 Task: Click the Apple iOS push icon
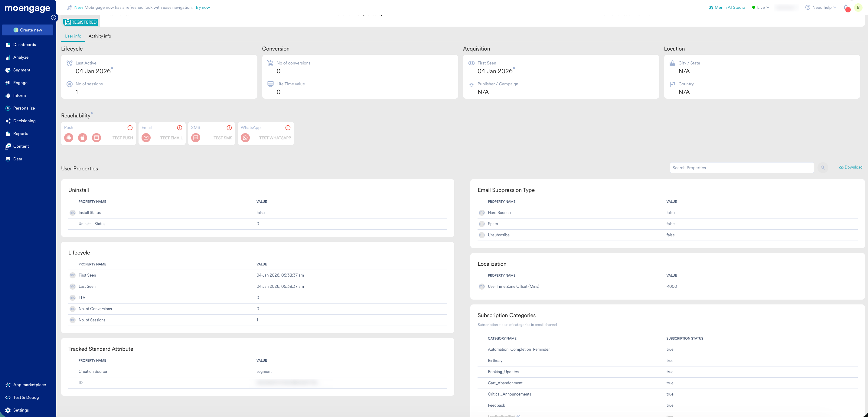[83, 138]
